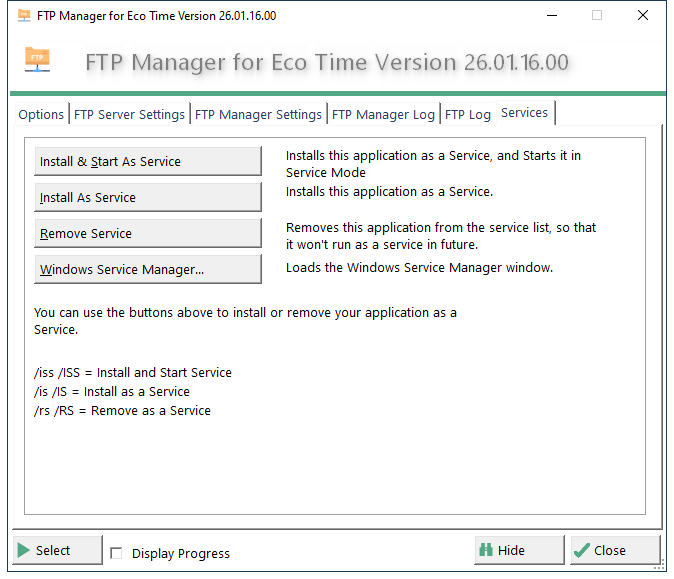Click Install & Start As Service button
This screenshot has width=674, height=579.
(148, 161)
